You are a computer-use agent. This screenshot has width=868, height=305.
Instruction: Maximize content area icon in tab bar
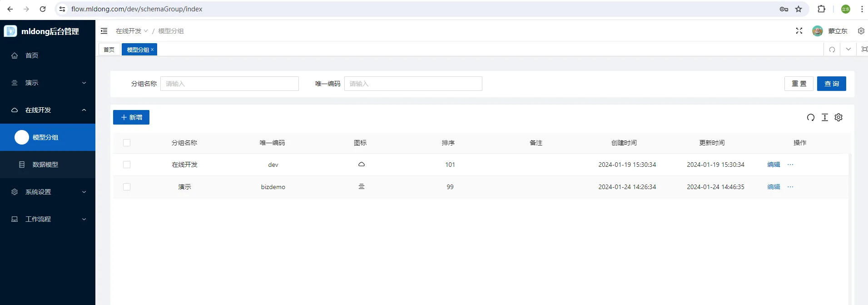click(864, 49)
